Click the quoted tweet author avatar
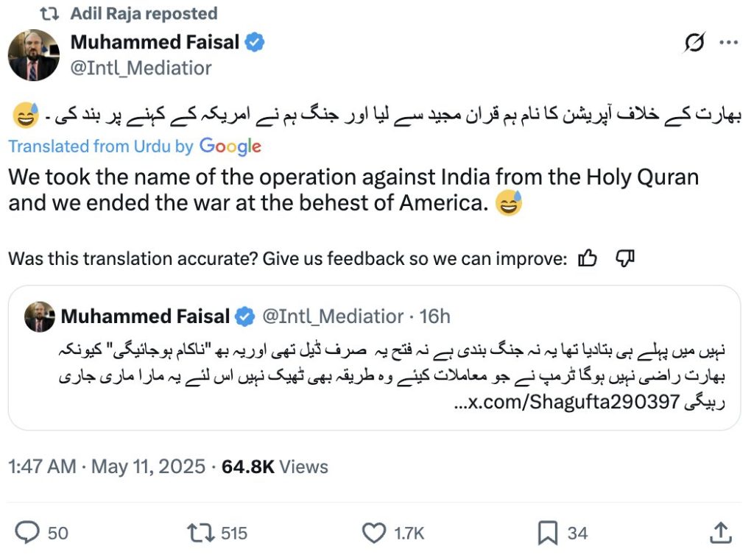The image size is (754, 560). [x=40, y=317]
